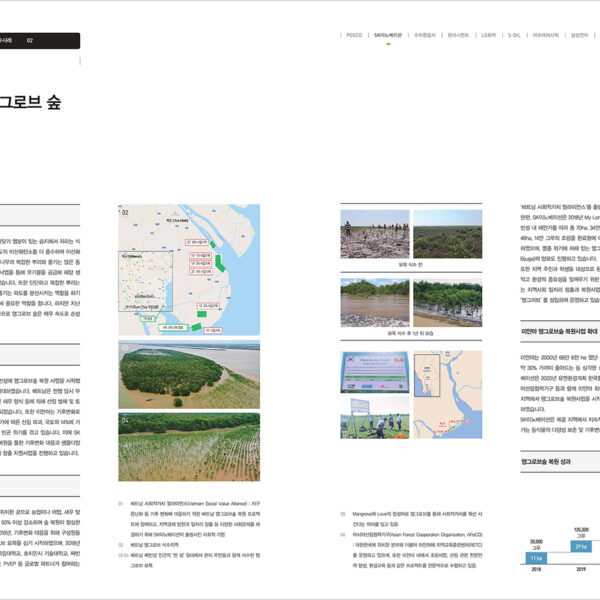The image size is (600, 600).
Task: Select the SK이노베이션 navigation tab
Action: 387,34
